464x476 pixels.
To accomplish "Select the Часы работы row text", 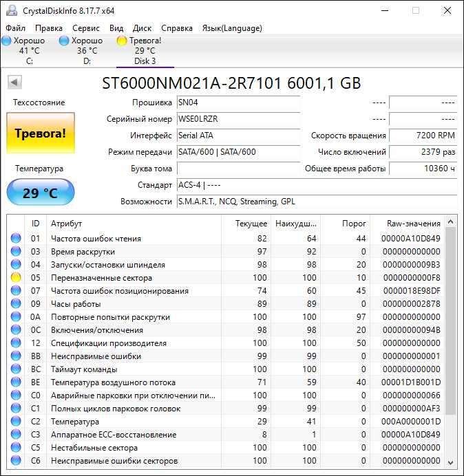I will click(76, 304).
